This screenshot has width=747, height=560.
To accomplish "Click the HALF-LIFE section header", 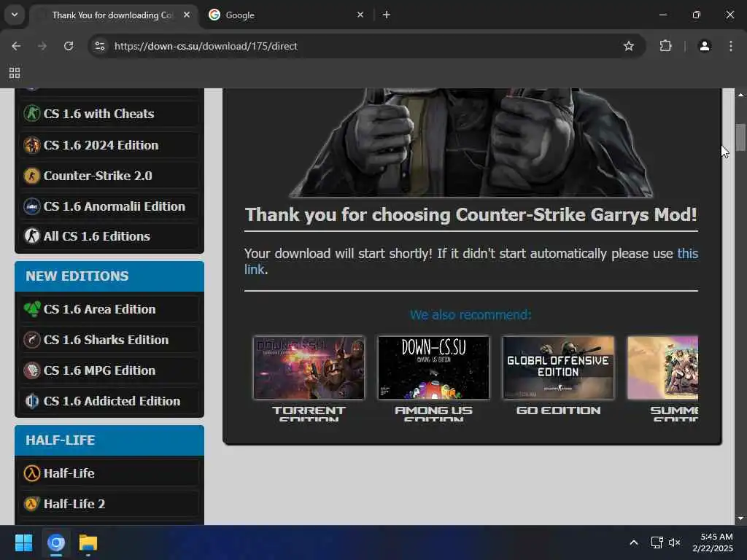I will pyautogui.click(x=109, y=440).
